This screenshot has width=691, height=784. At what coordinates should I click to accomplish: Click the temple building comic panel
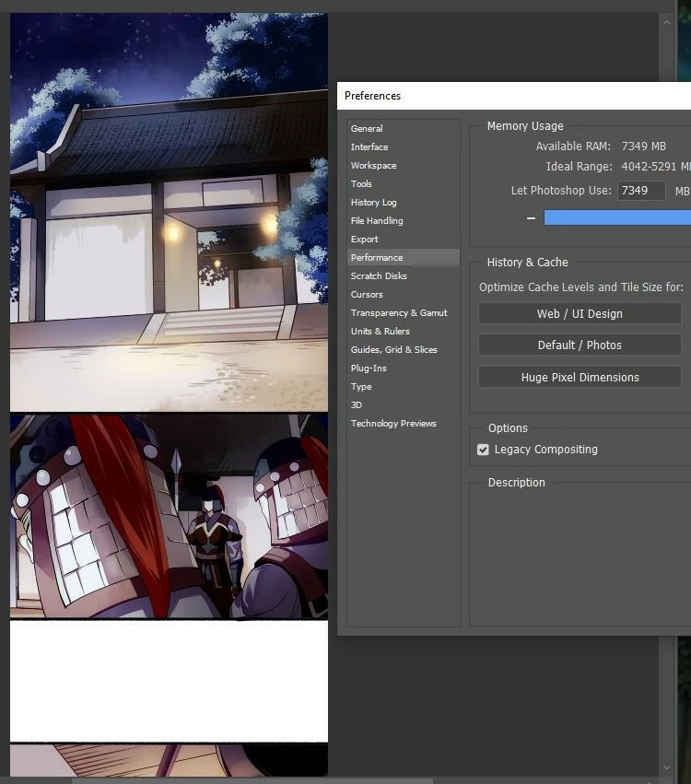tap(169, 212)
